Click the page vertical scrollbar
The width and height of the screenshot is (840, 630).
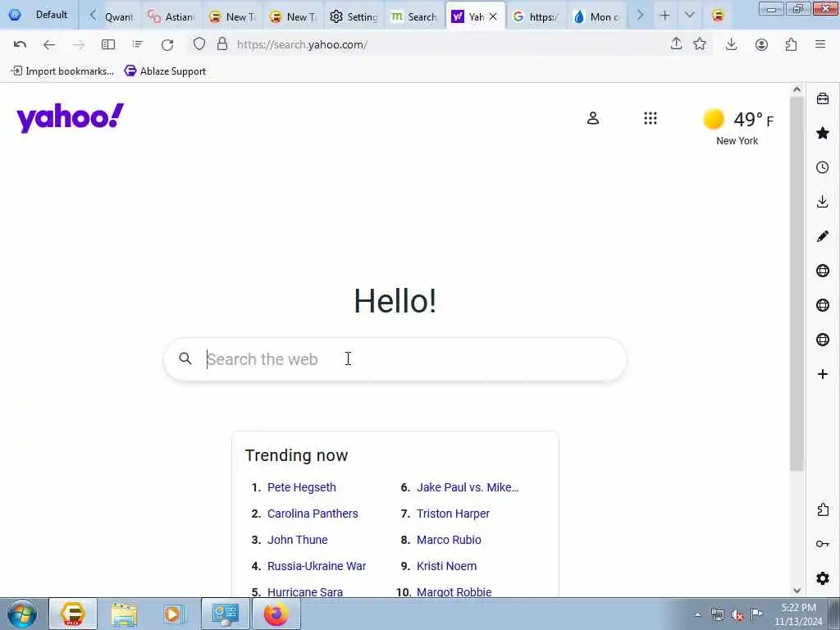coord(797,284)
